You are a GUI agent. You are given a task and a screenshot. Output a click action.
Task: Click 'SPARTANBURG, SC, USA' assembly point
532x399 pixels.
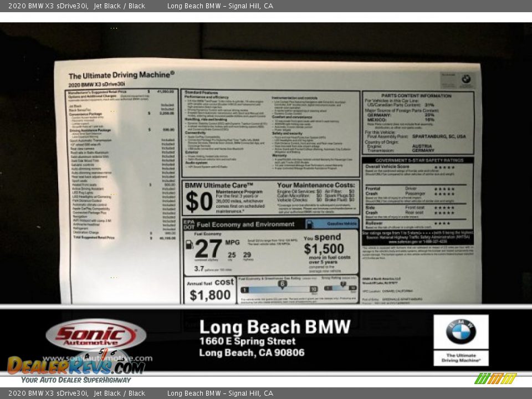pyautogui.click(x=439, y=136)
